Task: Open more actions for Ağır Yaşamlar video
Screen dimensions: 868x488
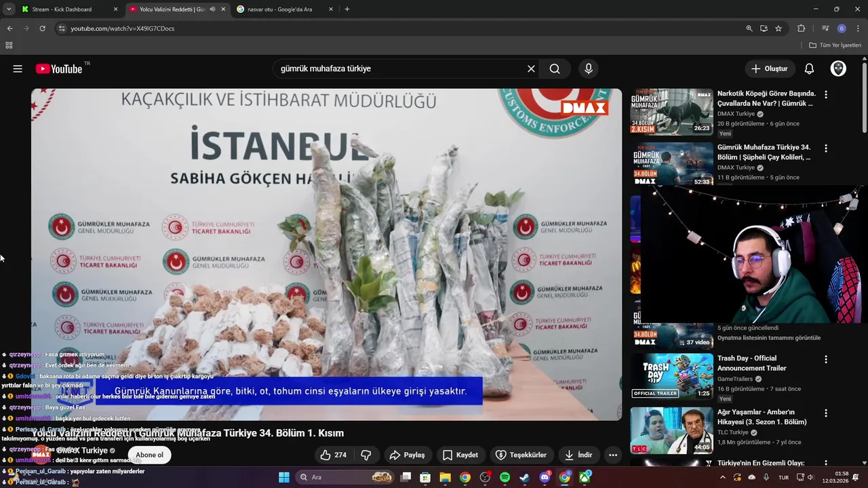Action: point(825,413)
